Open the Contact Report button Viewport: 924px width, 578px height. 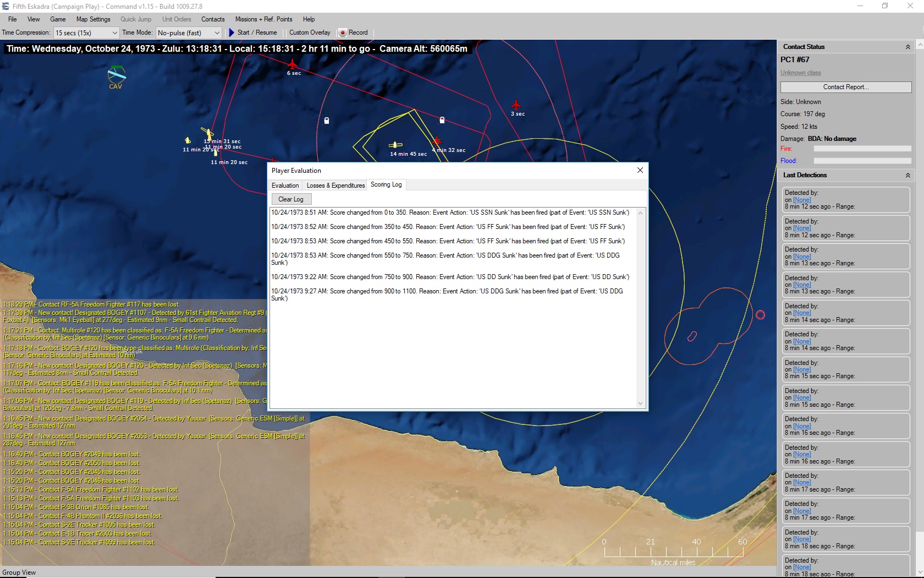[x=845, y=87]
